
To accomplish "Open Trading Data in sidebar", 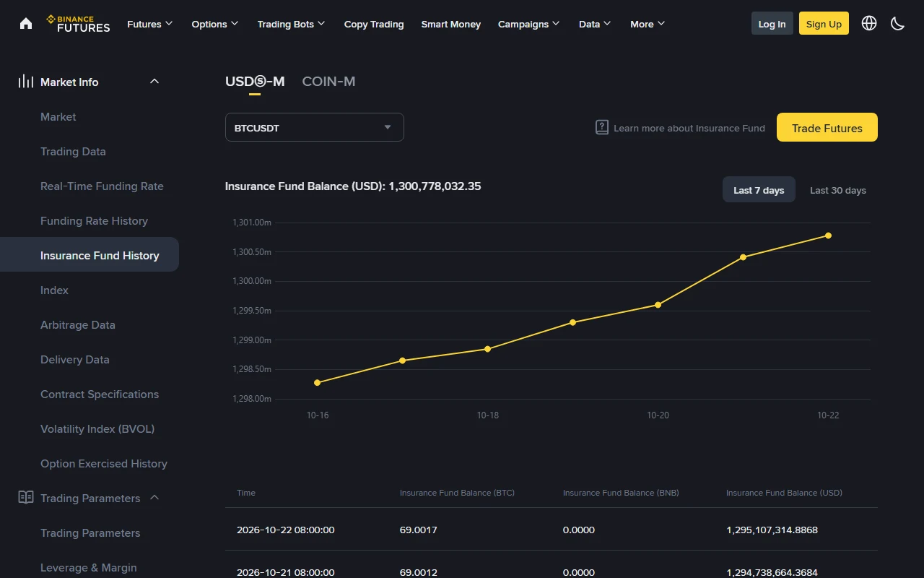I will click(x=73, y=151).
